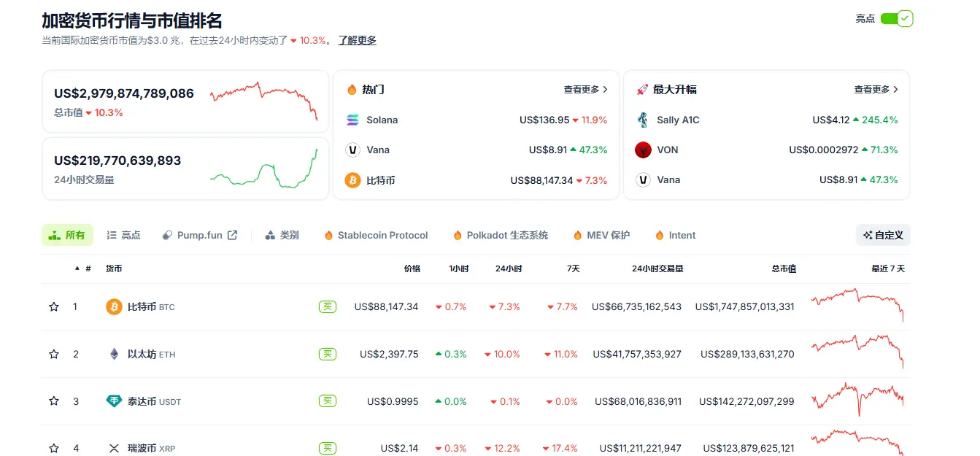980x456 pixels.
Task: Star Ethereum as a favorite
Action: click(x=54, y=354)
